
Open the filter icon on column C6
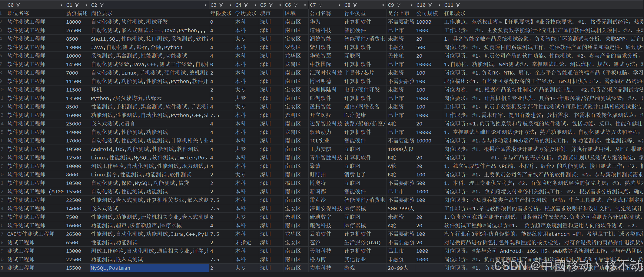point(296,5)
